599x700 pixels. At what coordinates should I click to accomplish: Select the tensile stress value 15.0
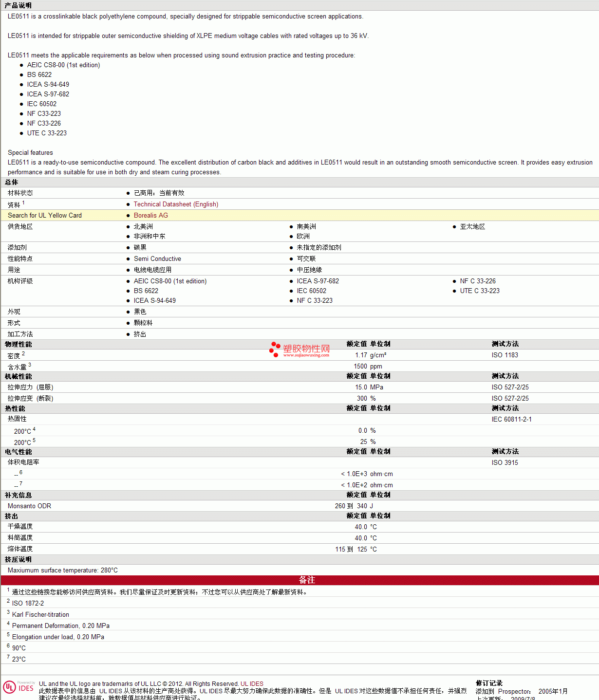tap(361, 387)
